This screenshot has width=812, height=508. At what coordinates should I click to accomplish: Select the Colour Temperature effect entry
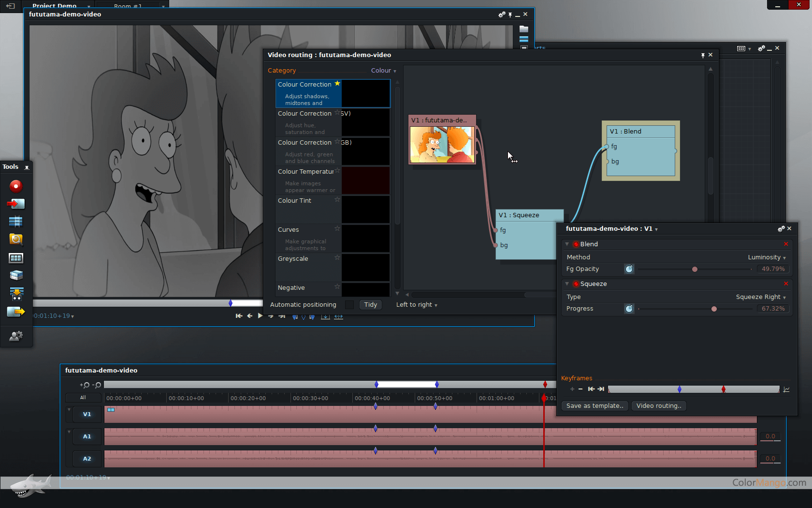333,180
